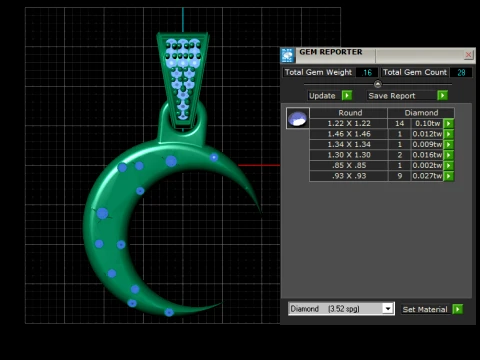
Task: Click the 0.002tw weight cell
Action: tap(427, 165)
